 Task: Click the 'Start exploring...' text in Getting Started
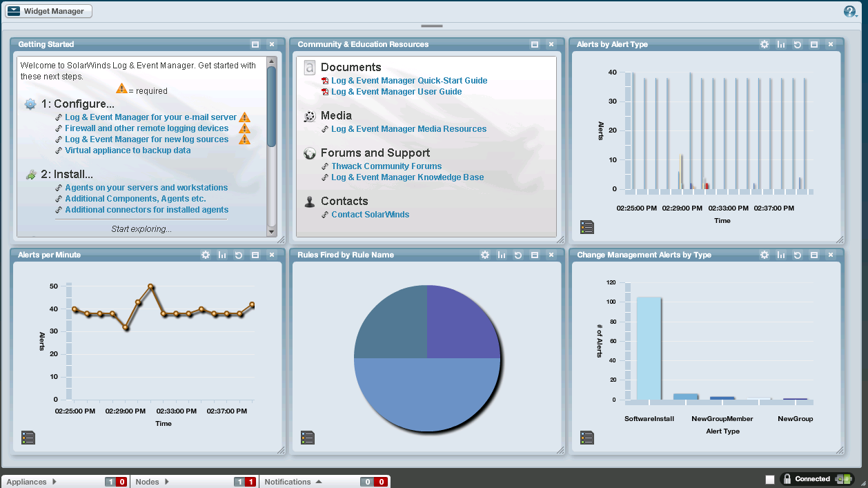coord(141,229)
